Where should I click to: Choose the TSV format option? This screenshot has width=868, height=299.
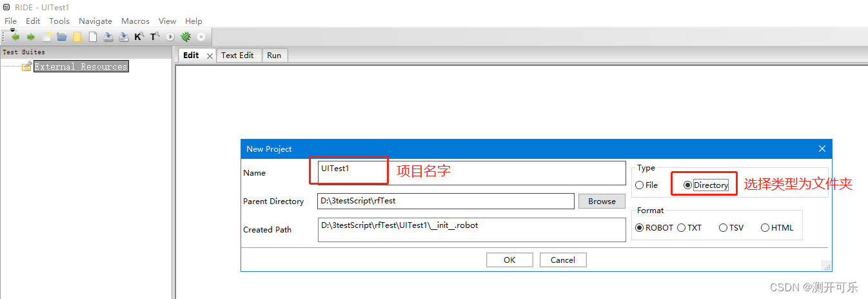(x=731, y=227)
